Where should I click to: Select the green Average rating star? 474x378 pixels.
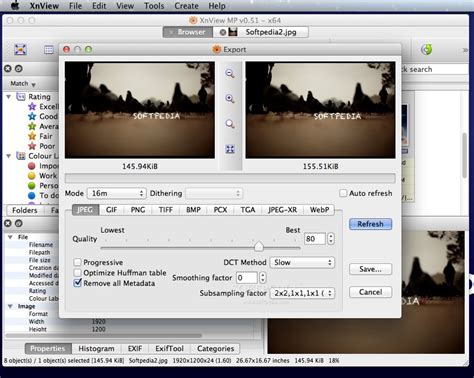point(32,126)
